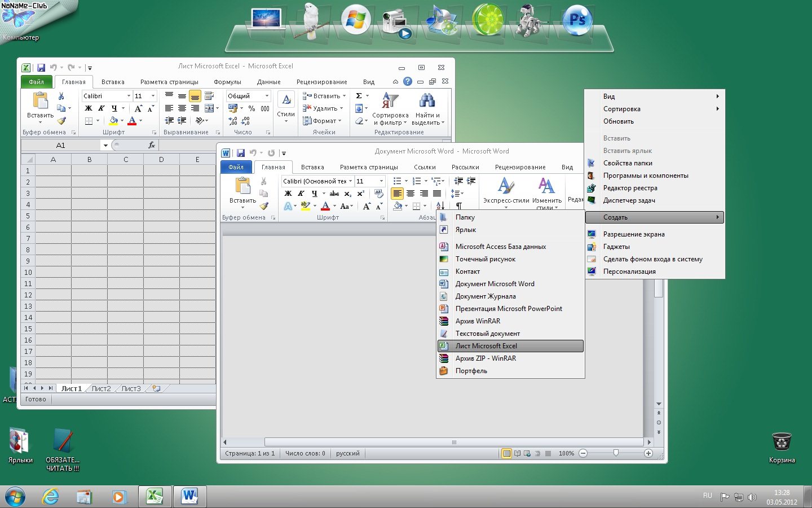812x508 pixels.
Task: Click the AutoSum sigma icon in Excel
Action: click(x=359, y=96)
